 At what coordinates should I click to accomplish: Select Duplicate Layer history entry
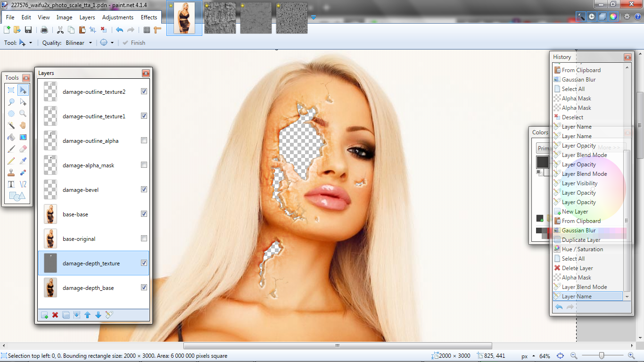588,240
